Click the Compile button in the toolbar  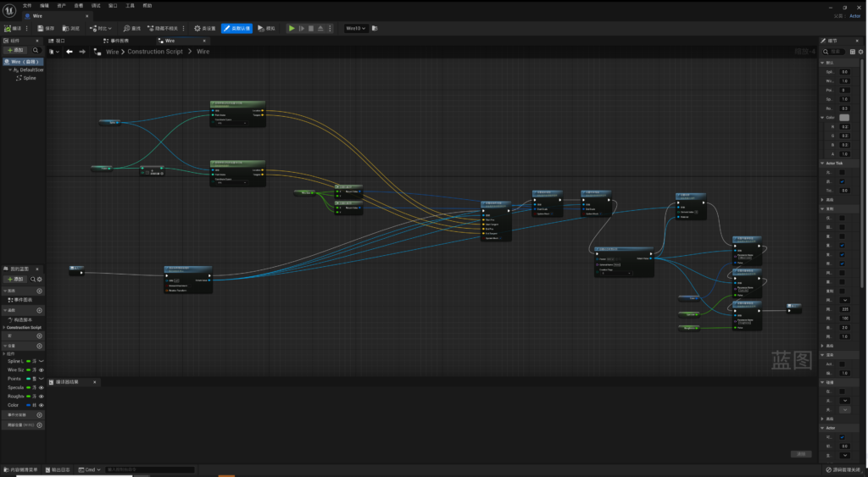[13, 28]
